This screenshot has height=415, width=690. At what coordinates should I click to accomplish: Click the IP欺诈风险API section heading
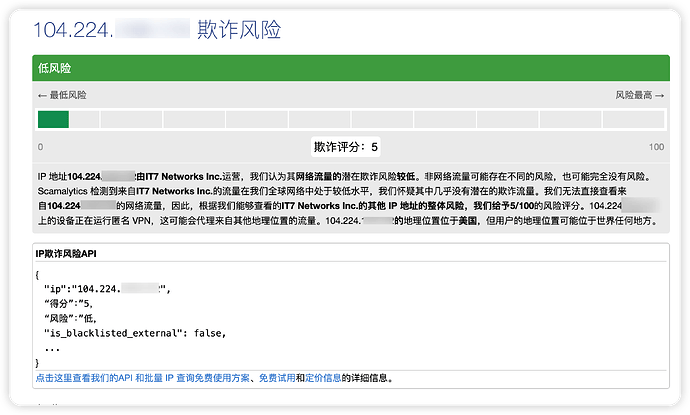coord(66,253)
